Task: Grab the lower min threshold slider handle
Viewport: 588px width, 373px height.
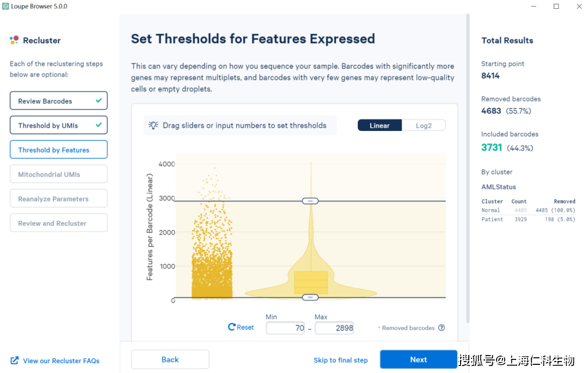Action: 310,297
